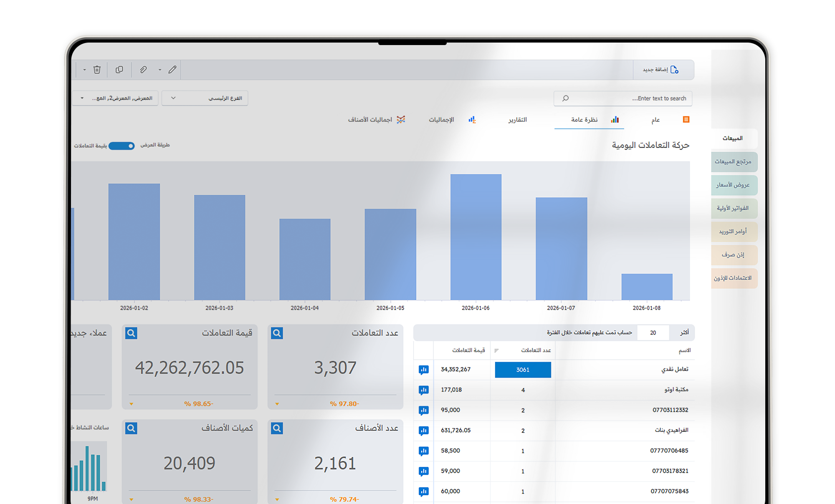Click the chart bar for 2026-01-06
The width and height of the screenshot is (835, 504).
[476, 237]
